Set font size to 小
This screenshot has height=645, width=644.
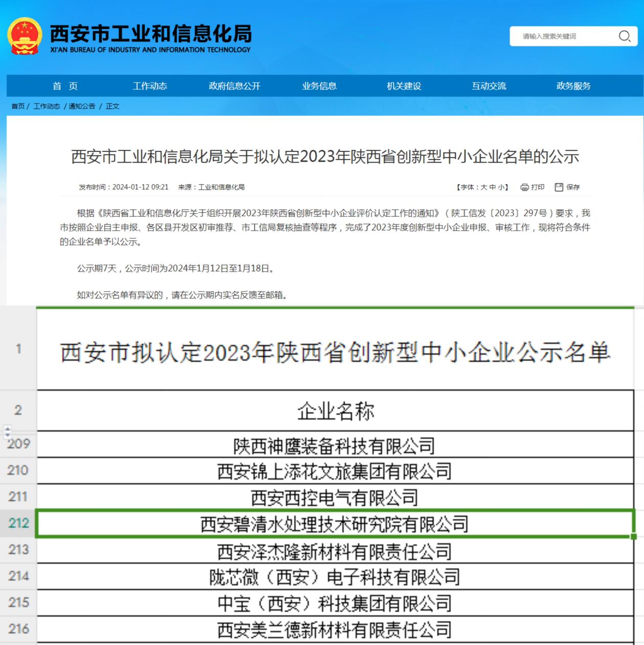pos(501,187)
